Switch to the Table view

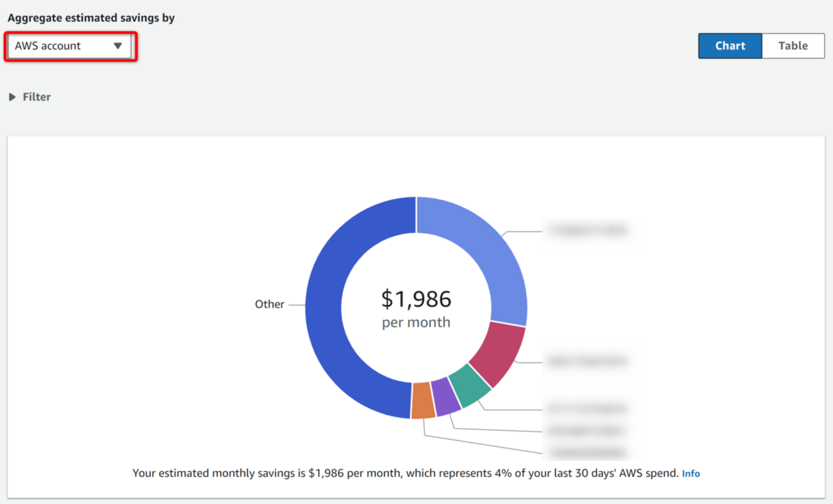click(793, 46)
